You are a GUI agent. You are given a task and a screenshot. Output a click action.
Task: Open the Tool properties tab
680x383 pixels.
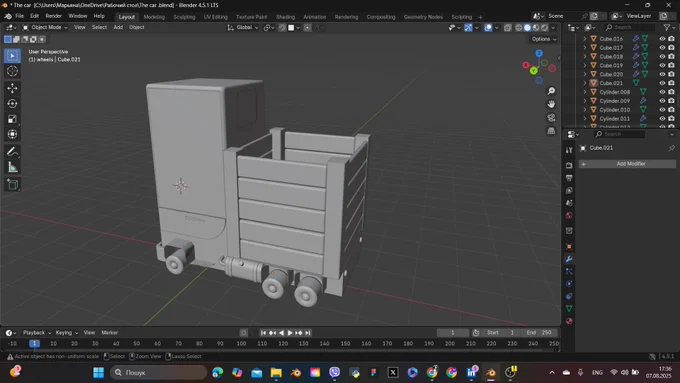(x=569, y=150)
